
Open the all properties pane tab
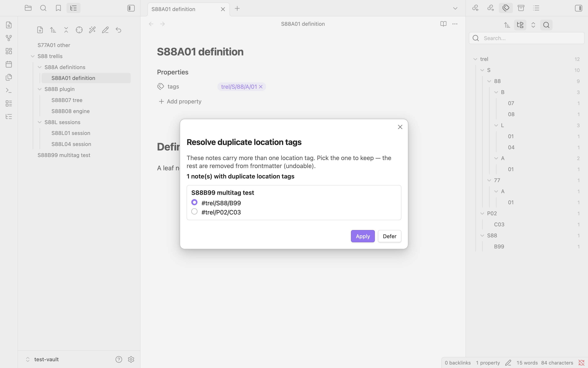[x=521, y=8]
